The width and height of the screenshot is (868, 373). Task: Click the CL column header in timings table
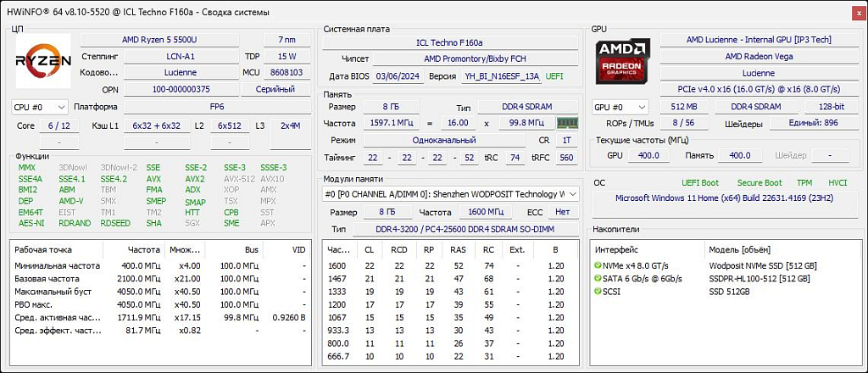(x=368, y=250)
